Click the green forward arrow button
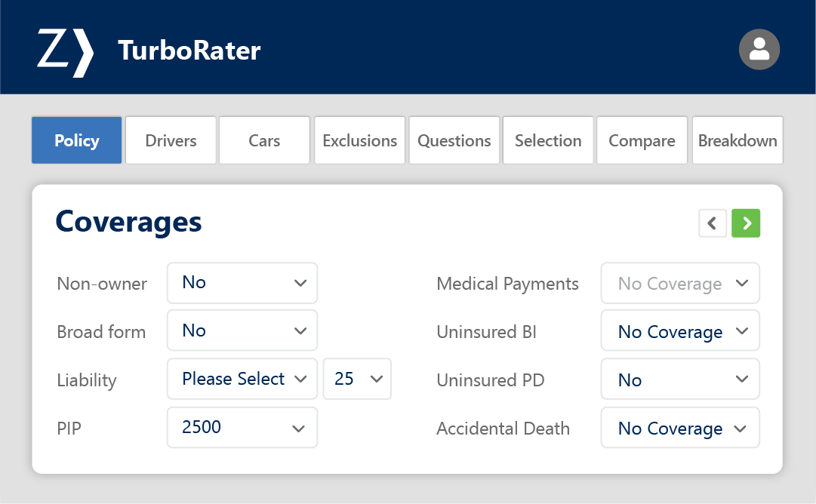 pos(746,223)
